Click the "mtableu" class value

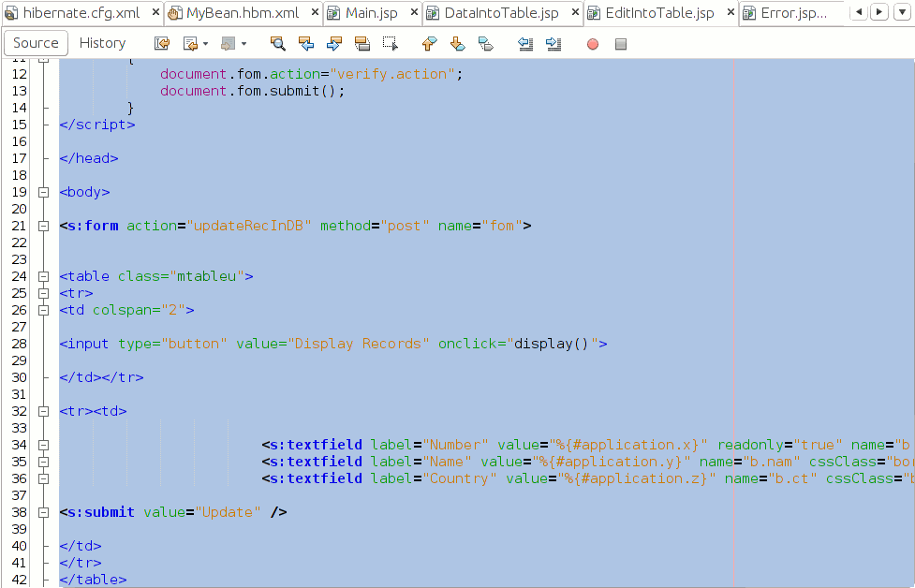click(x=207, y=276)
